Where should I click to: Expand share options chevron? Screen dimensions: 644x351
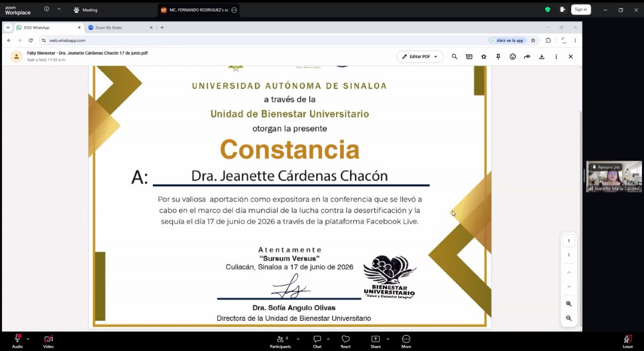387,339
